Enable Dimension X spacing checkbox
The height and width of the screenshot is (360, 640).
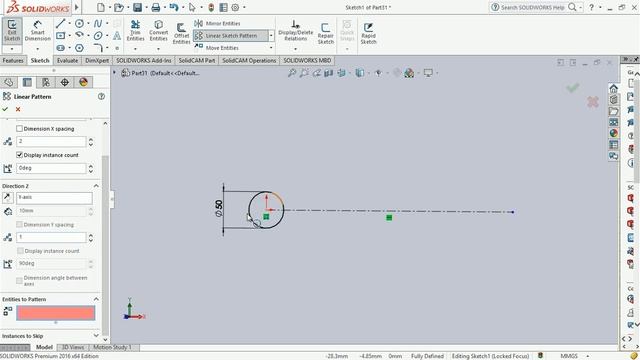19,129
